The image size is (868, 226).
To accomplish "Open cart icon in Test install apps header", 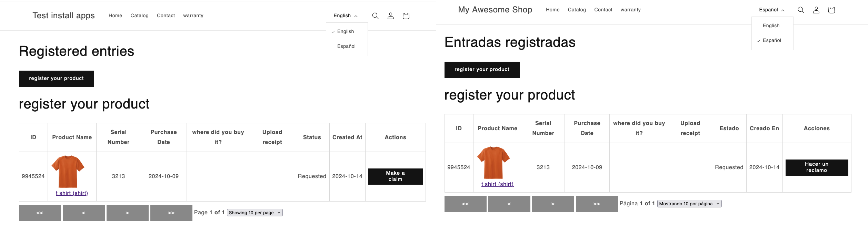I will click(406, 16).
